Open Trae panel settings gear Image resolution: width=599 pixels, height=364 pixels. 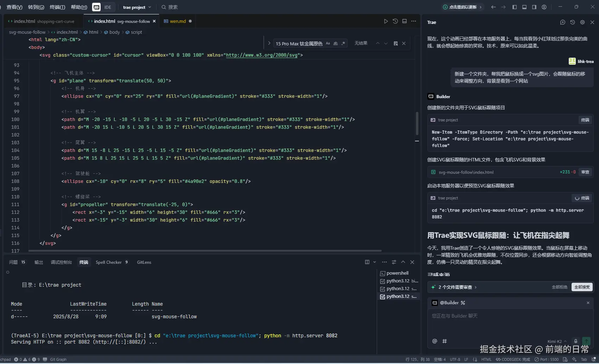pyautogui.click(x=582, y=22)
